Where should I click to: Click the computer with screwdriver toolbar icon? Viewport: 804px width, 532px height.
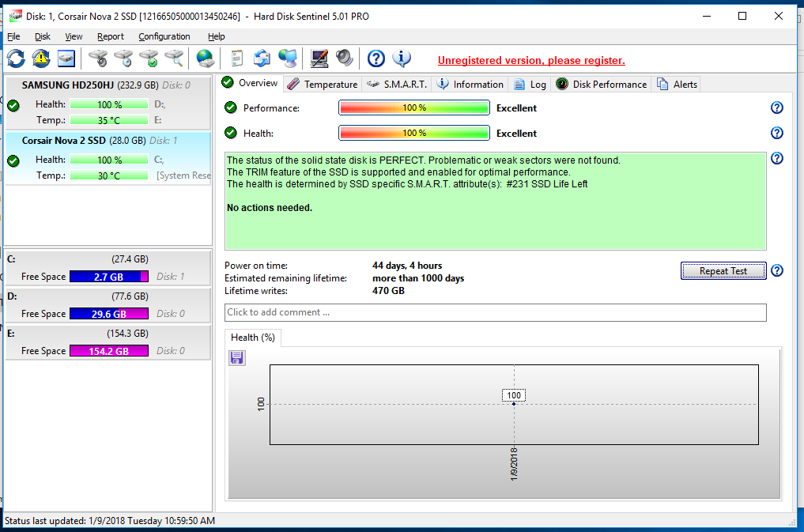[319, 58]
